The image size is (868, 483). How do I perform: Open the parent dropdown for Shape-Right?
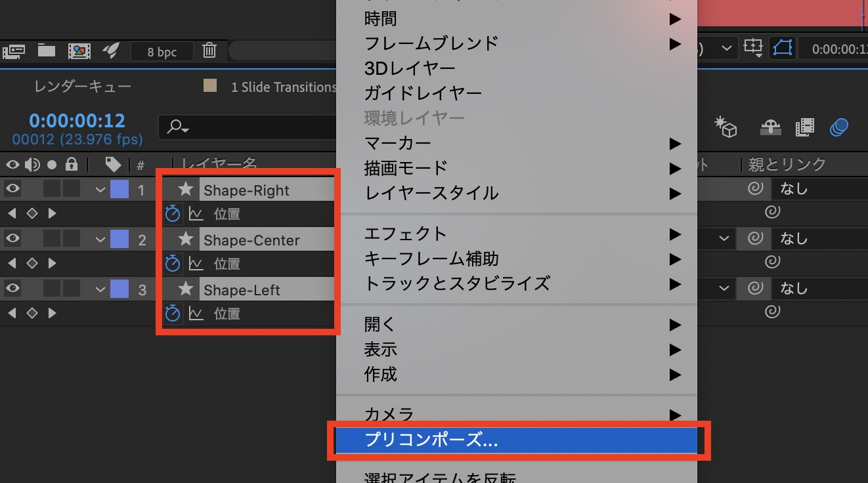[x=819, y=189]
